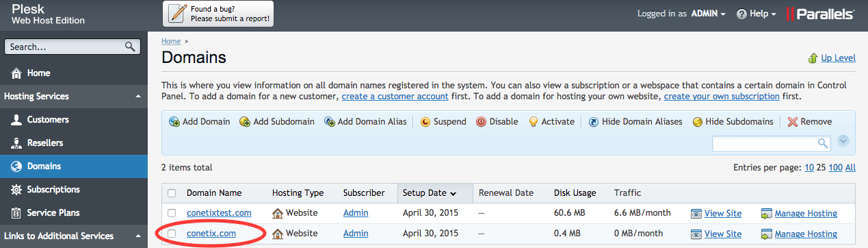Click 'create your own subscription' link

coord(721,97)
